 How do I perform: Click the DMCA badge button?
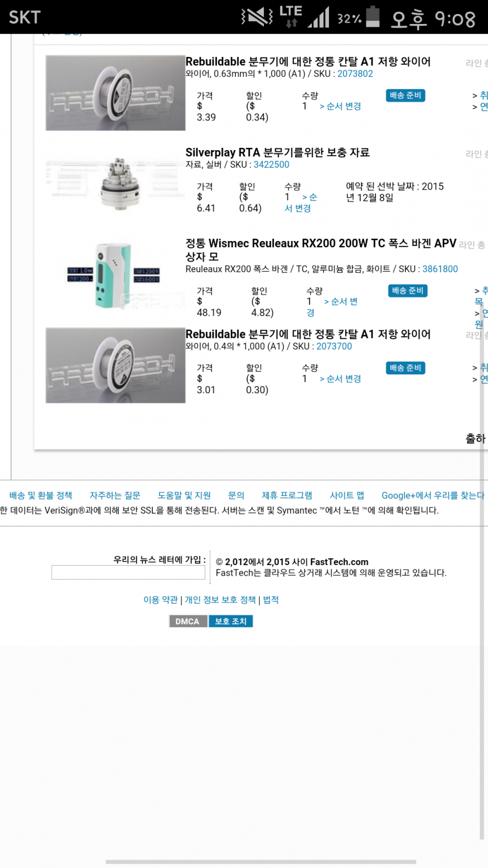(x=188, y=621)
